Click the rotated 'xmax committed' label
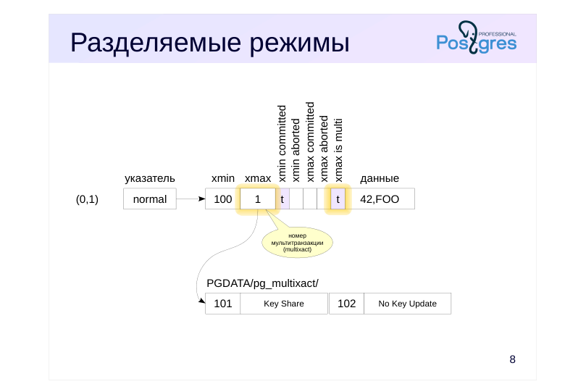The width and height of the screenshot is (586, 392). (x=310, y=142)
